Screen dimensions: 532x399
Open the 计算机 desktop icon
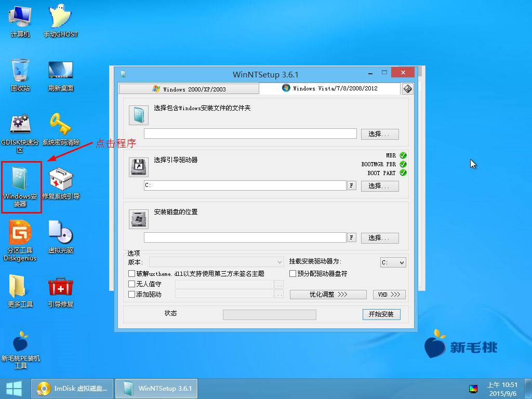pos(20,21)
